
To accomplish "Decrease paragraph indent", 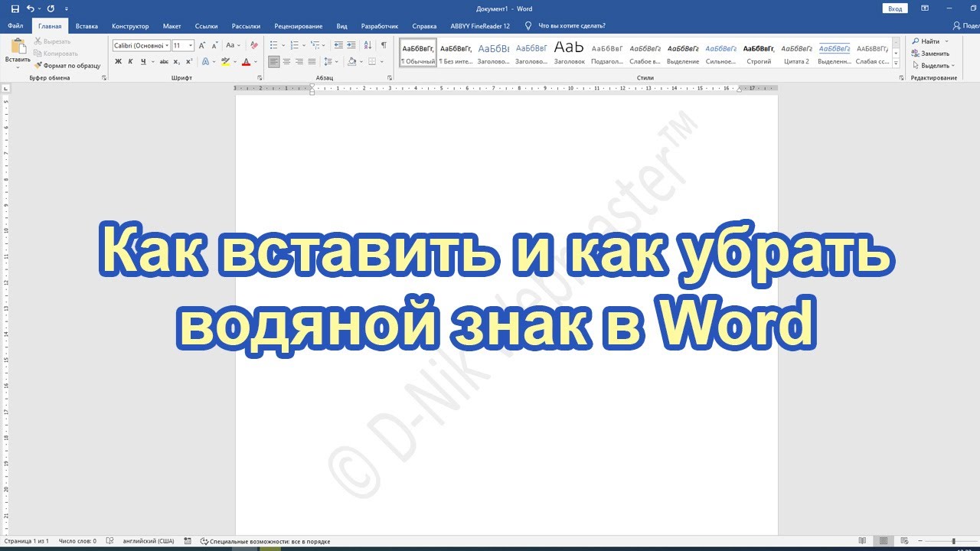I will click(338, 45).
